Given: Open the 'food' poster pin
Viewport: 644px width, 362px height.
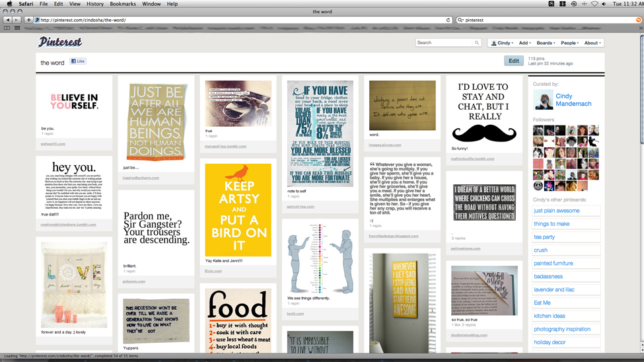Looking at the screenshot, I should pos(238,320).
